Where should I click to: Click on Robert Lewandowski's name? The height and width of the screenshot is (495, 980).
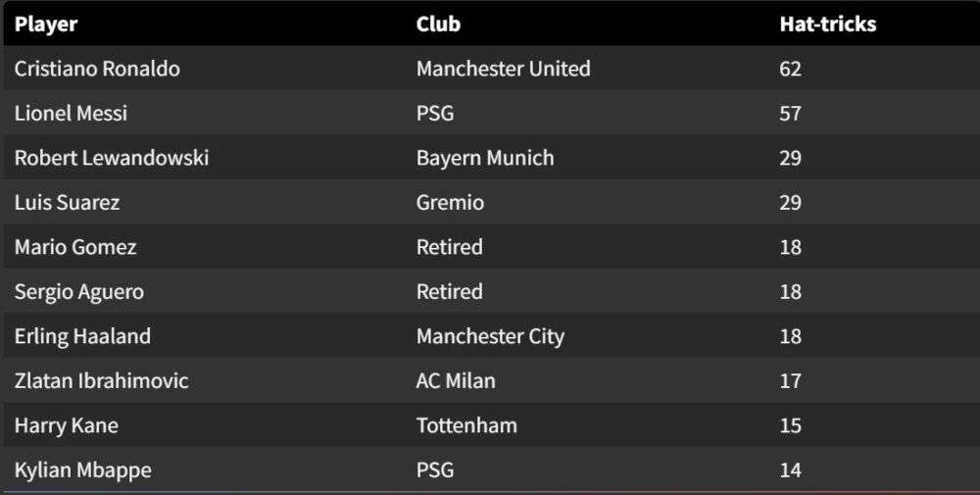112,158
